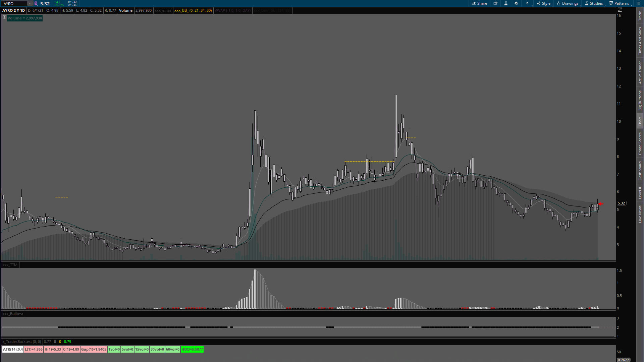
Task: Click the info icon beside Volume label
Action: point(4,17)
